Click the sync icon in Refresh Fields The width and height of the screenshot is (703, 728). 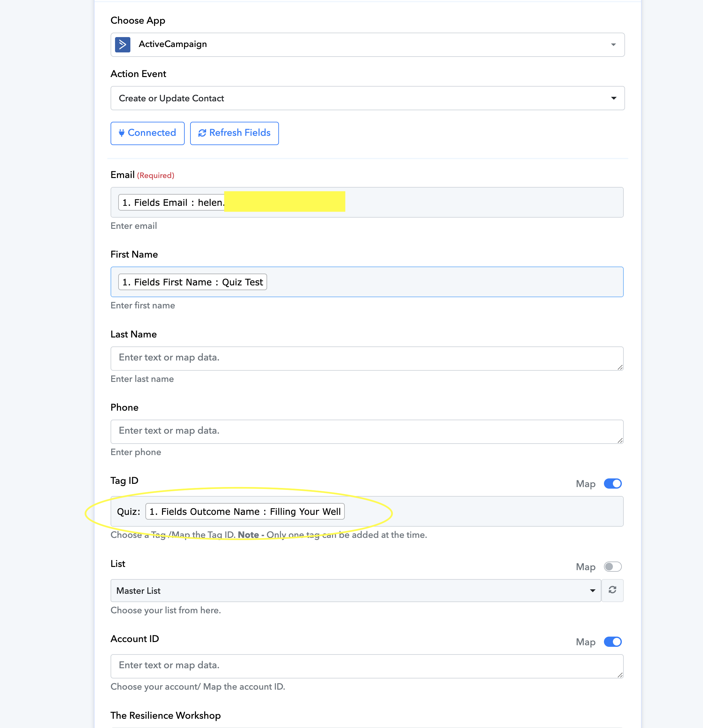coord(202,133)
